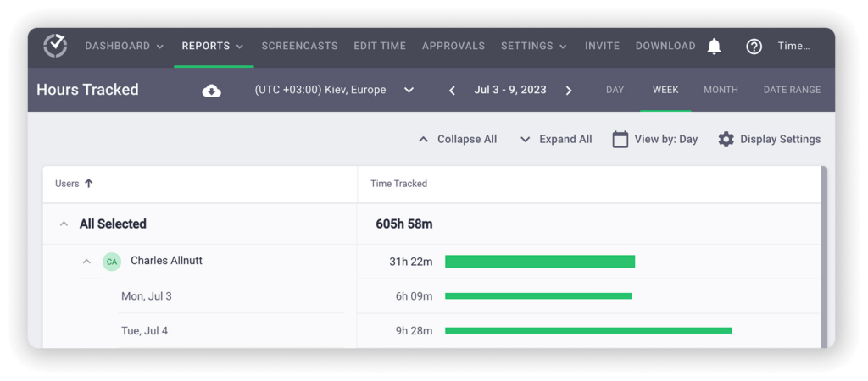Click the Time Doctor logo icon
The height and width of the screenshot is (381, 868).
point(55,46)
